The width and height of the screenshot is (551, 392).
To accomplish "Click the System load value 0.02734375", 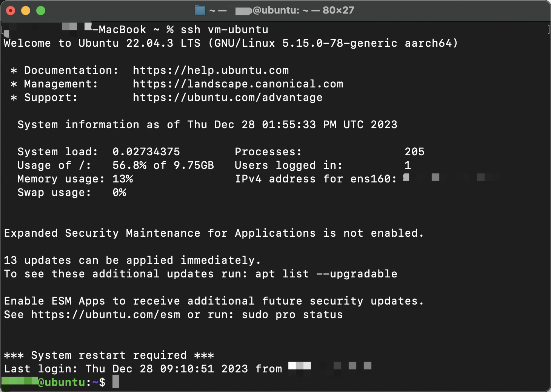I will click(146, 152).
